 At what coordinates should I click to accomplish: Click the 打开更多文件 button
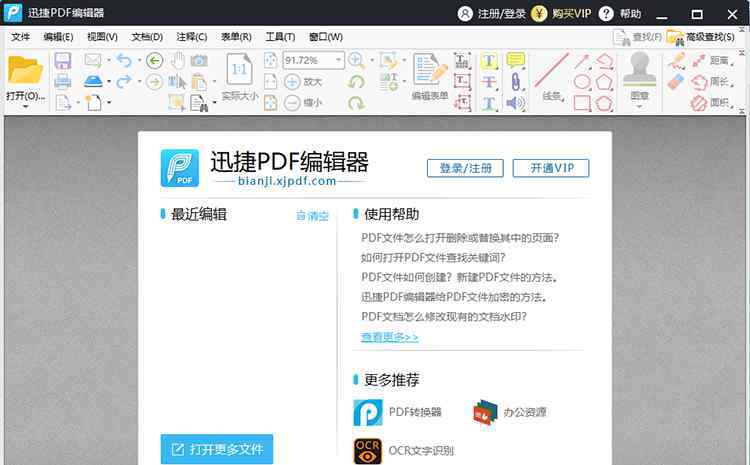(217, 449)
